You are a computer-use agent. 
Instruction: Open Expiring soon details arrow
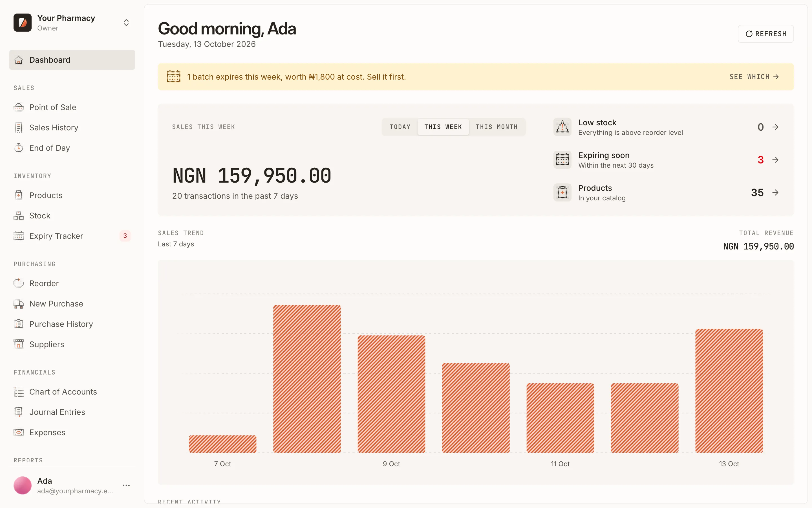pyautogui.click(x=775, y=159)
